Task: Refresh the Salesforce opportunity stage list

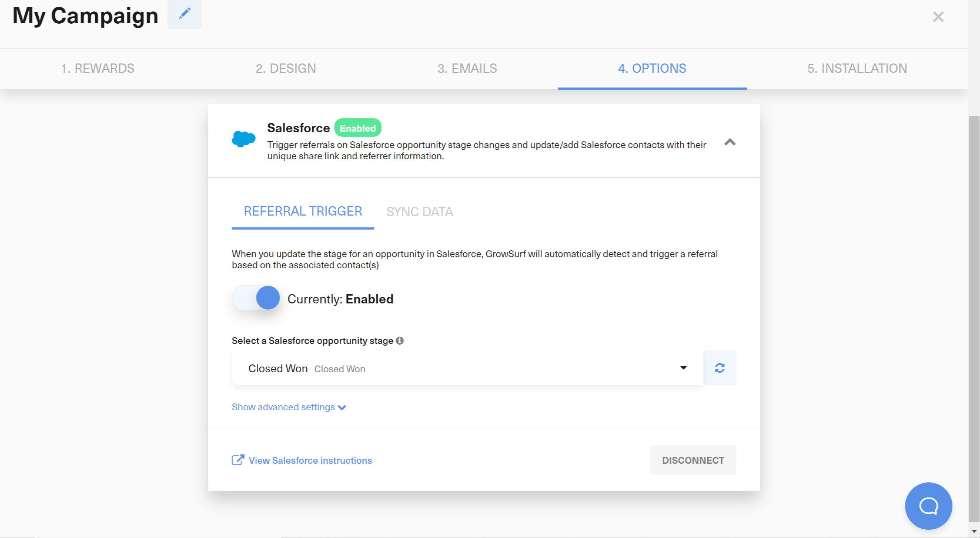Action: (720, 367)
